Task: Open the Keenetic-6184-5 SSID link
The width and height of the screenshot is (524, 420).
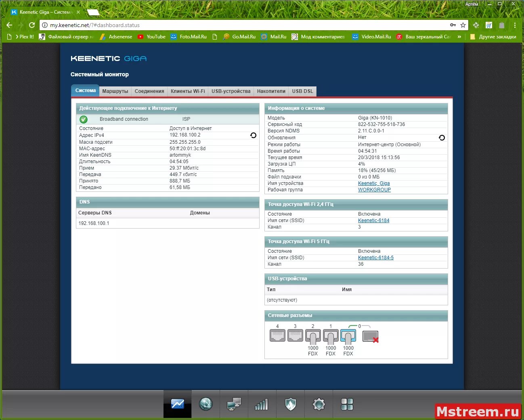Action: tap(375, 258)
